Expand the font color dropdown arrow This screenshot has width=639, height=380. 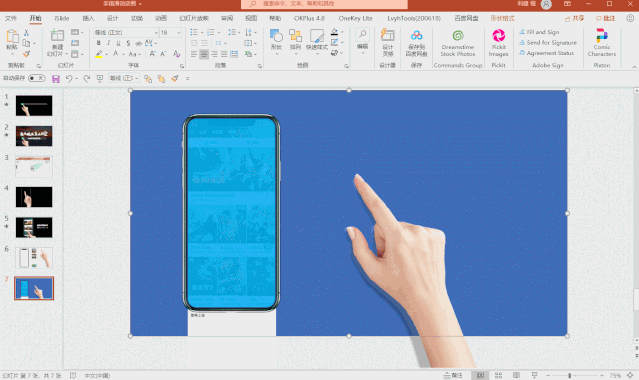[123, 54]
